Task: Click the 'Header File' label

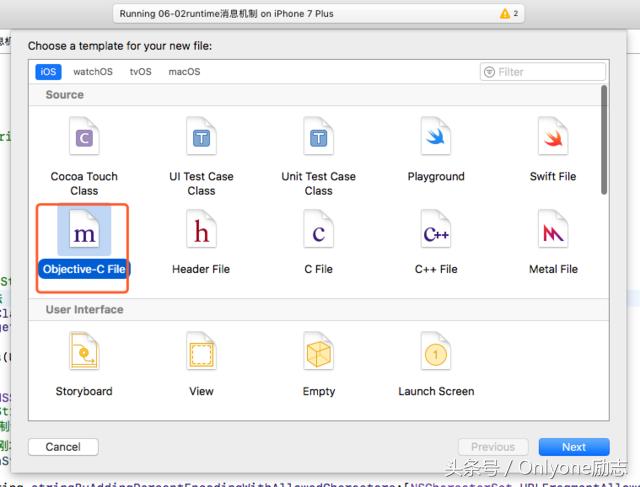Action: click(x=201, y=269)
